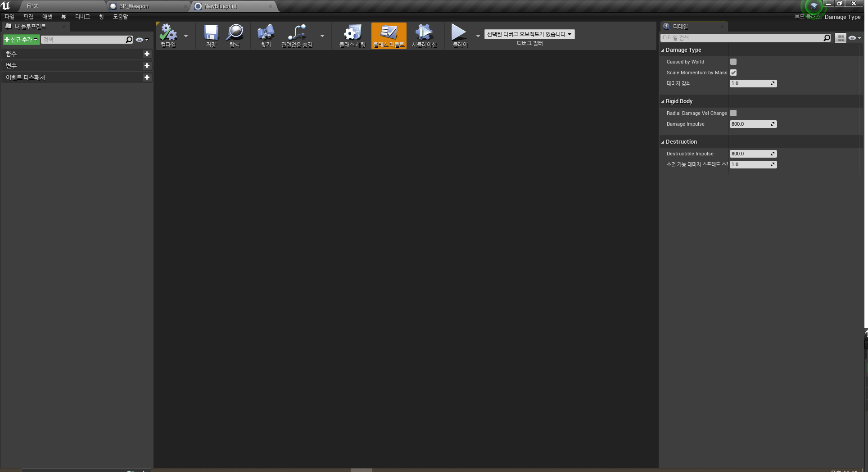The height and width of the screenshot is (472, 868).
Task: Open the Details property matrix grid icon
Action: [x=841, y=38]
